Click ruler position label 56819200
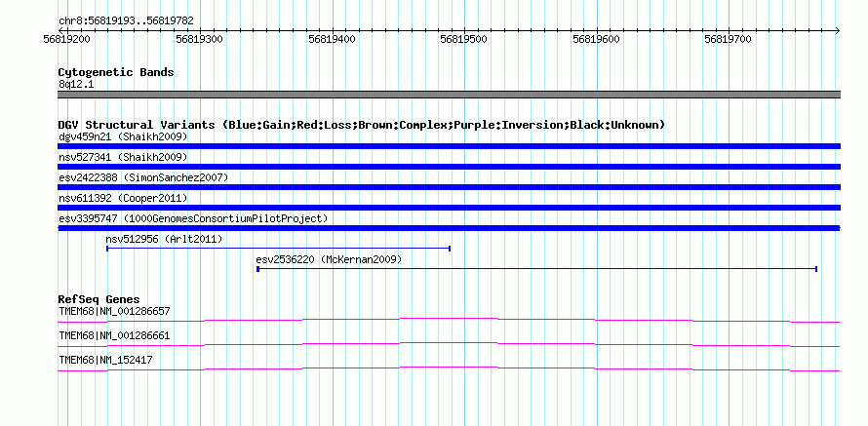The image size is (868, 426). click(x=66, y=39)
